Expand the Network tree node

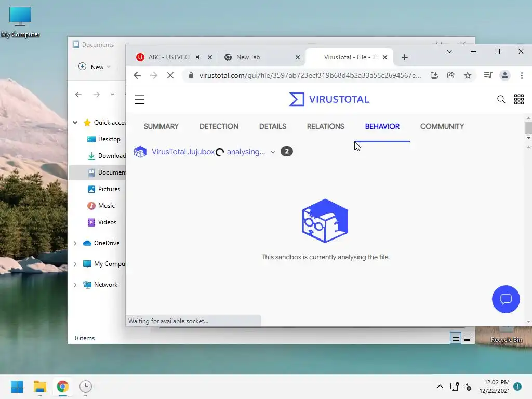tap(75, 285)
